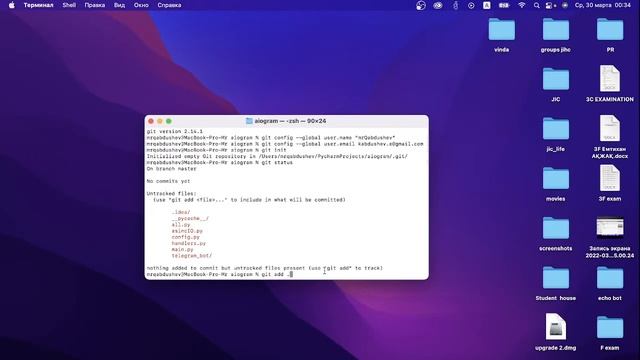Open the keyboard input source menu
640x360 pixels.
(487, 5)
